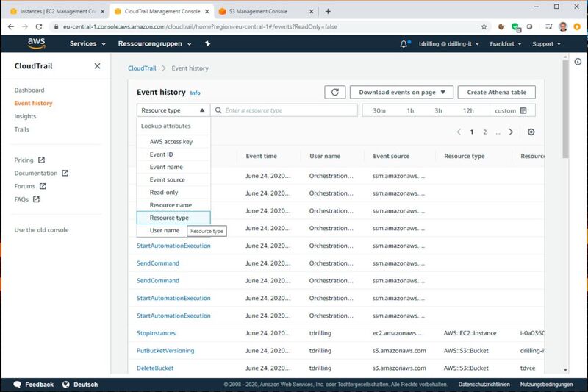Bookmark this page with star icon

click(484, 26)
